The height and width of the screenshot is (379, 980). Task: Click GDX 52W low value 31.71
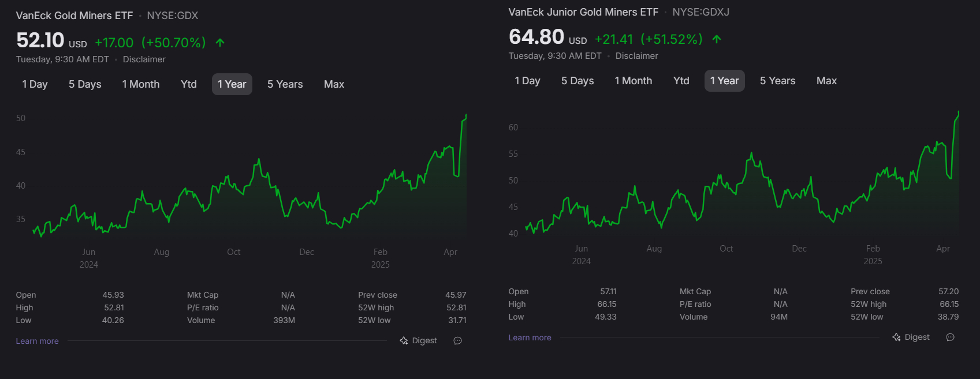(457, 320)
